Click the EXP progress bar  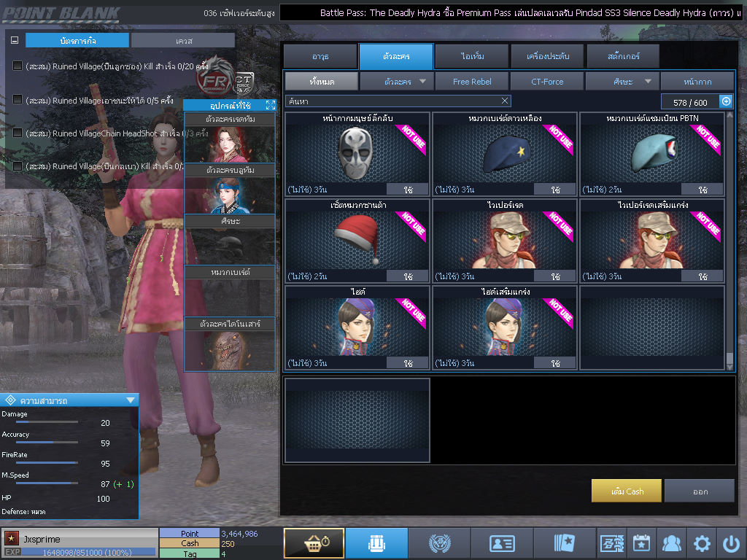tap(88, 552)
